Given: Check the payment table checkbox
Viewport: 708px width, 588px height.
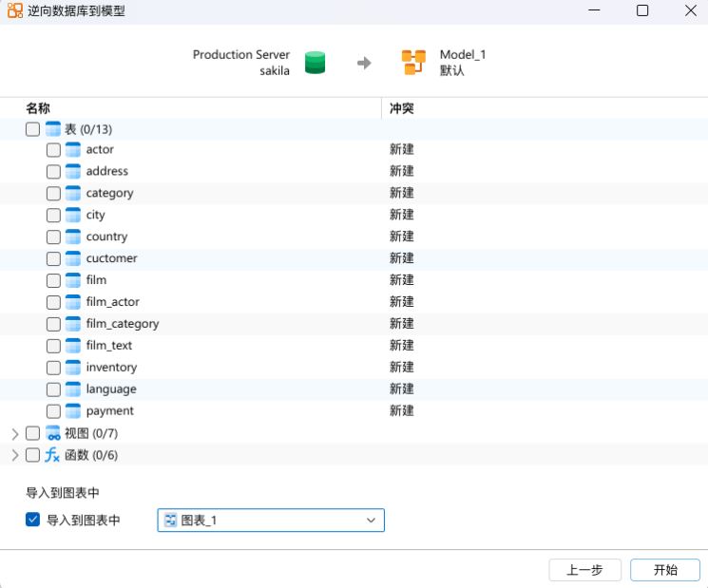Looking at the screenshot, I should click(x=53, y=411).
